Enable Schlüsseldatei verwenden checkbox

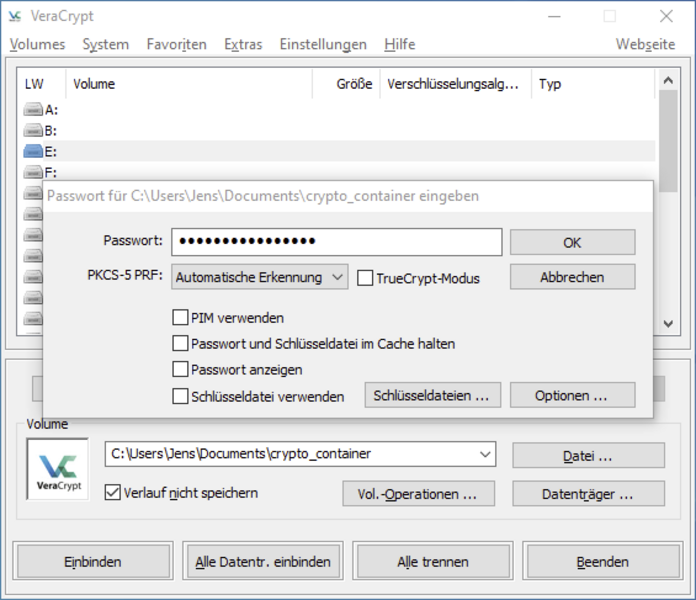click(x=180, y=396)
